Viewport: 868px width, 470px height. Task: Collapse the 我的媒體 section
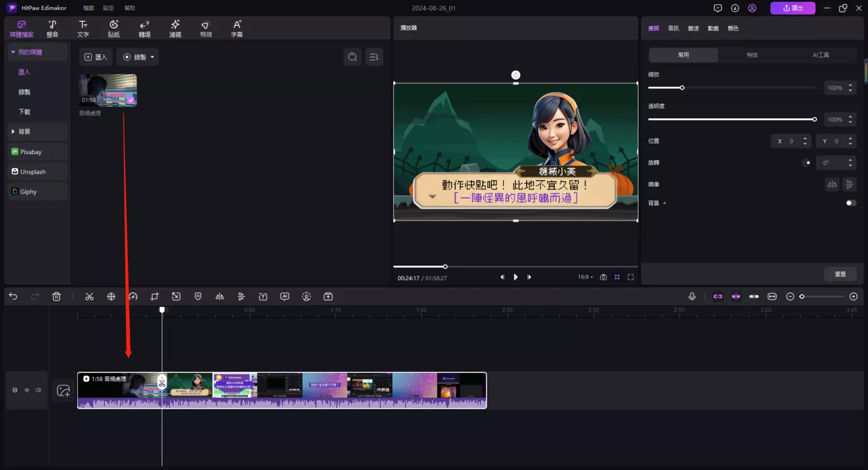coord(13,52)
